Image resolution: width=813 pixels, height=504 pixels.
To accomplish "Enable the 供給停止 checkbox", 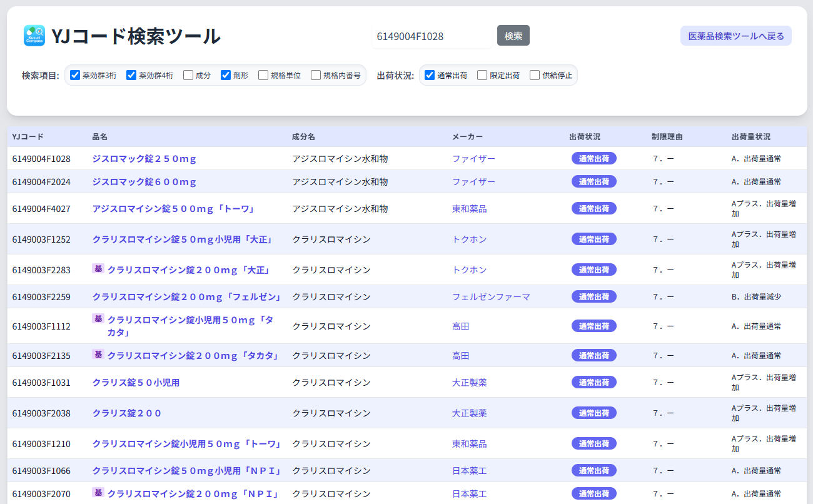I will pyautogui.click(x=534, y=74).
